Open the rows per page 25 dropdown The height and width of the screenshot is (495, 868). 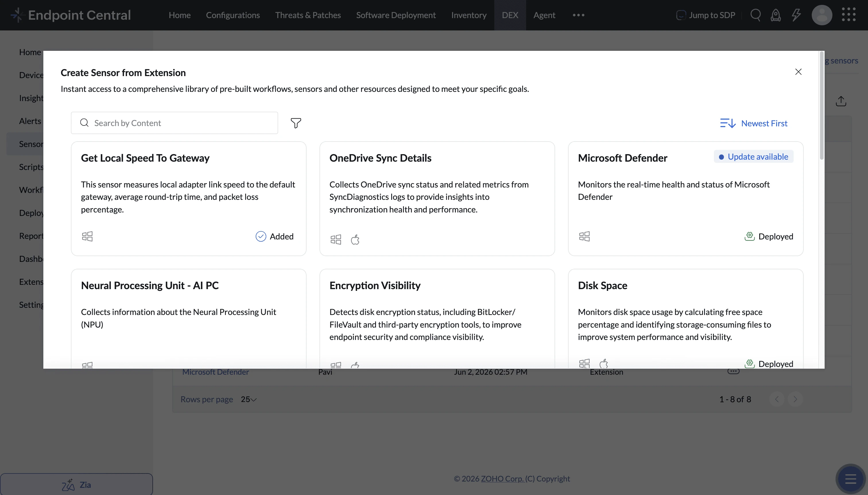click(249, 399)
